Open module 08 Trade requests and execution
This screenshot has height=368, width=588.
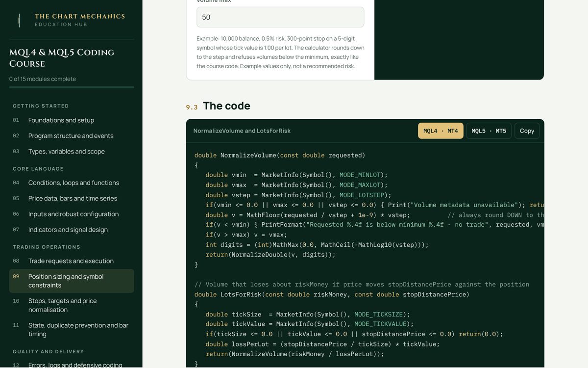tap(72, 261)
